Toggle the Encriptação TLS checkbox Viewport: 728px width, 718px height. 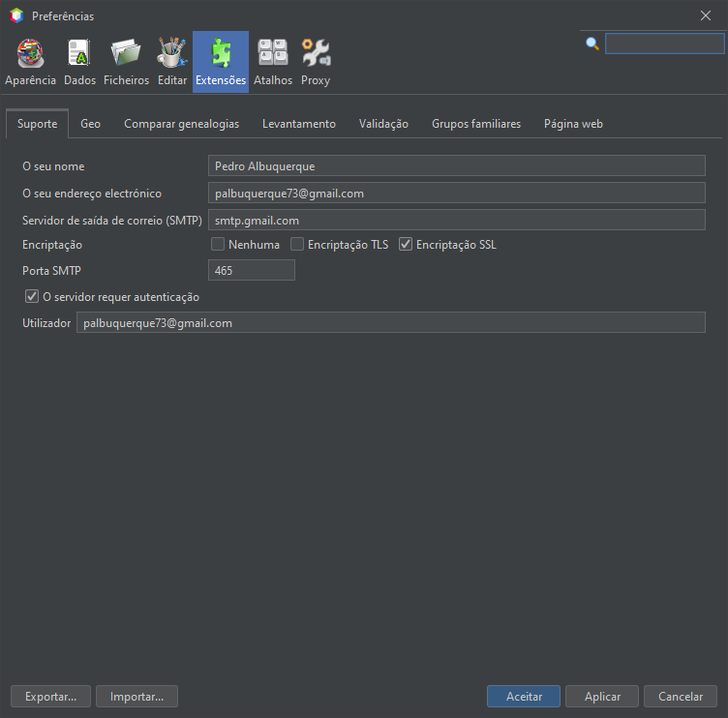(x=298, y=245)
